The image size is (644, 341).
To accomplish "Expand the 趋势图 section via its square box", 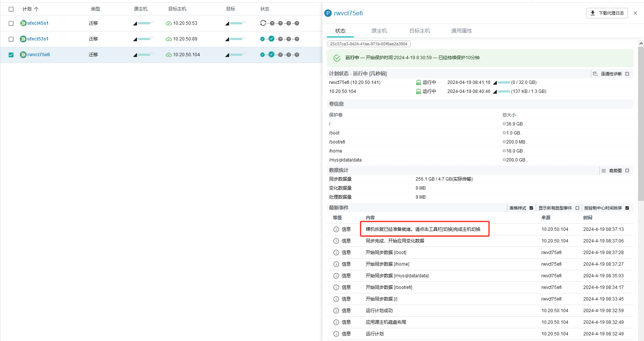I will click(x=627, y=170).
